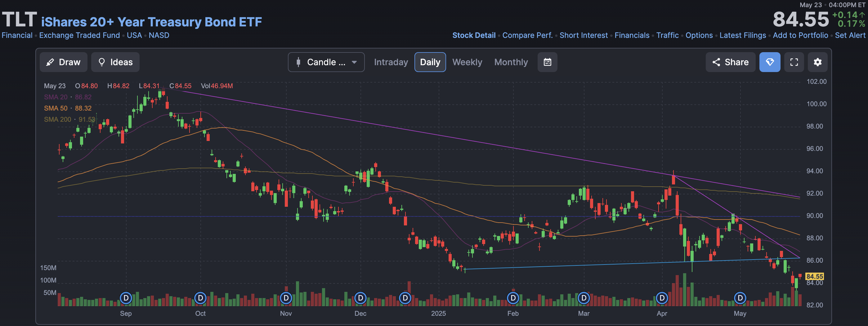The width and height of the screenshot is (868, 326).
Task: Switch to the Monthly timeframe
Action: [511, 62]
